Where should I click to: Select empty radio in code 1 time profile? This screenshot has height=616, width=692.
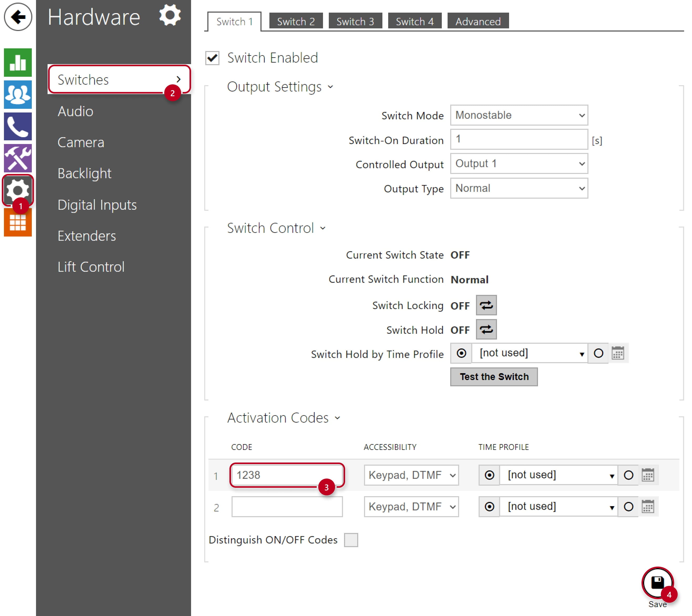pos(628,475)
